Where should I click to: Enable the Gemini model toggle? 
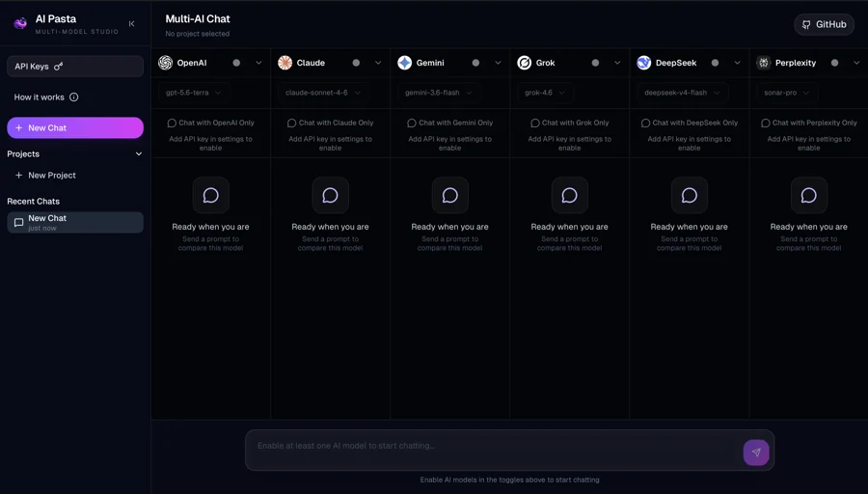(475, 63)
